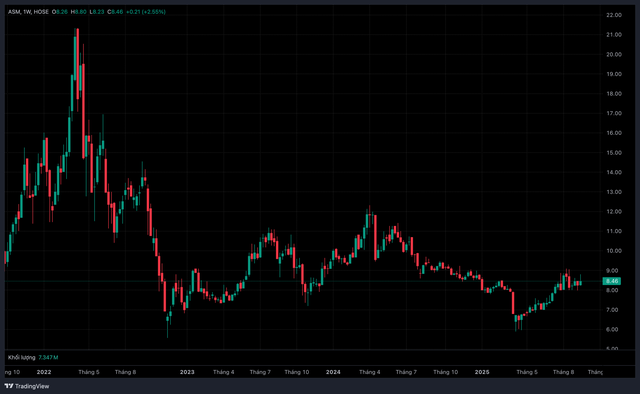Click the Tháng 4 2024 axis label

[x=369, y=372]
